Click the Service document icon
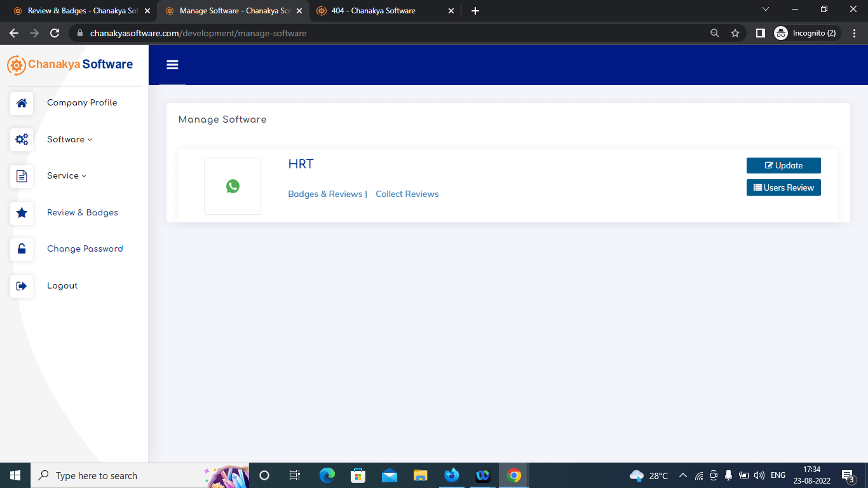The image size is (868, 488). point(22,176)
